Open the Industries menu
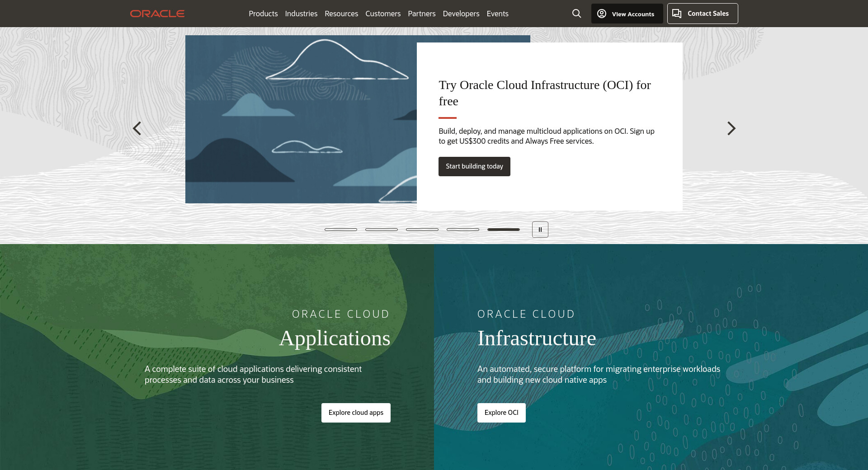This screenshot has width=868, height=470. pos(301,14)
